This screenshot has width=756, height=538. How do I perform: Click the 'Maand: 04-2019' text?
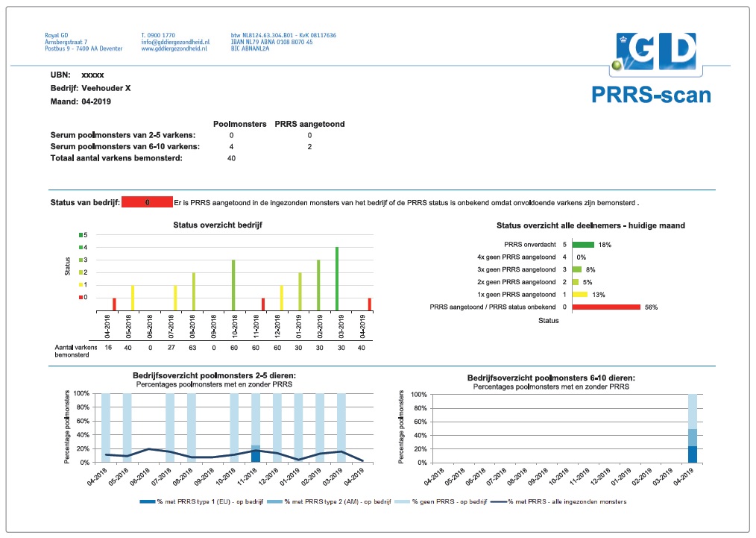[x=81, y=101]
